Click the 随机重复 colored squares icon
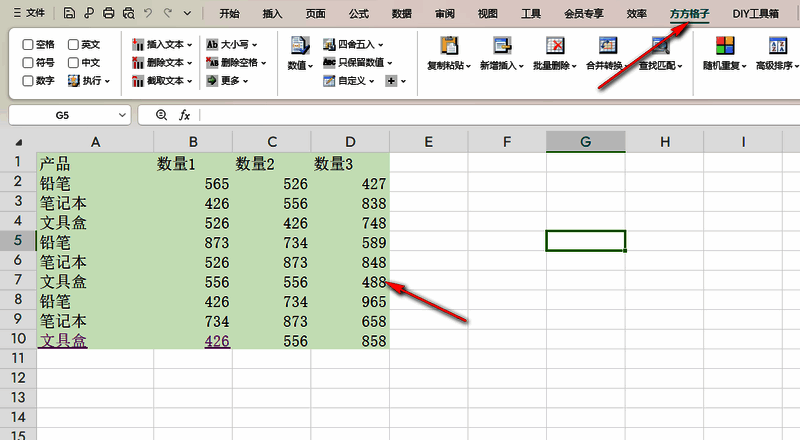 725,45
